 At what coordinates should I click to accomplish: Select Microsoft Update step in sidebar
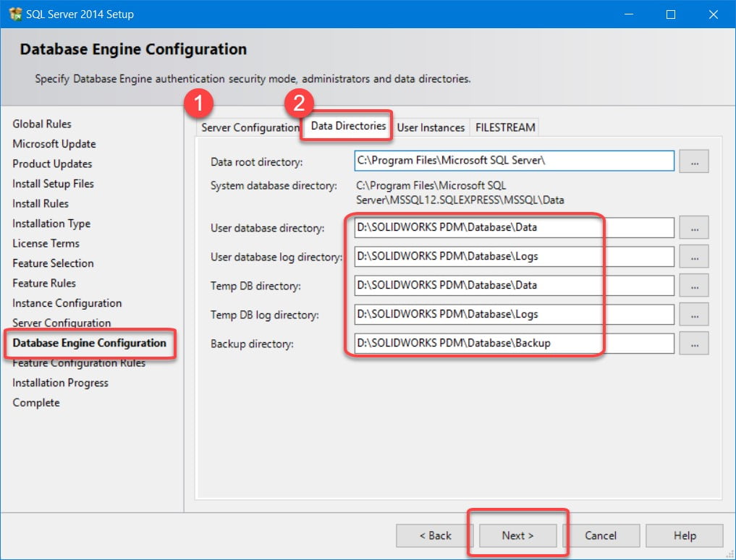[54, 144]
